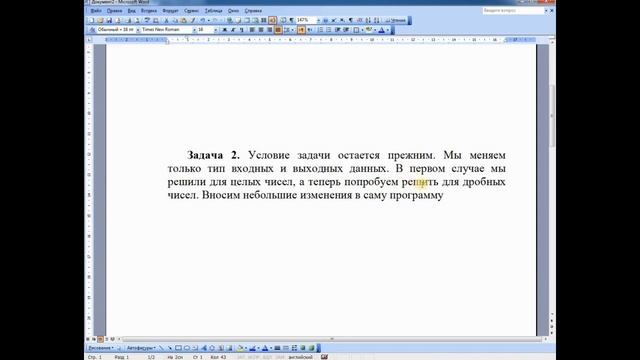Toggle show paragraph marks next to zoom
Viewport: 640px width, 360px height.
coord(291,20)
